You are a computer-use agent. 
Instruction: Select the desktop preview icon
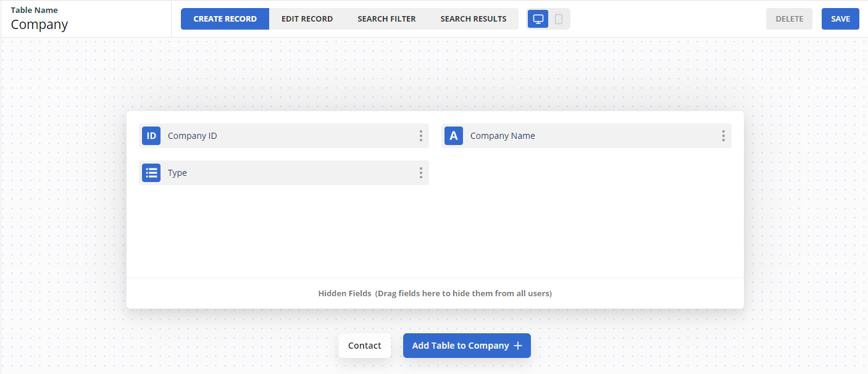[538, 19]
